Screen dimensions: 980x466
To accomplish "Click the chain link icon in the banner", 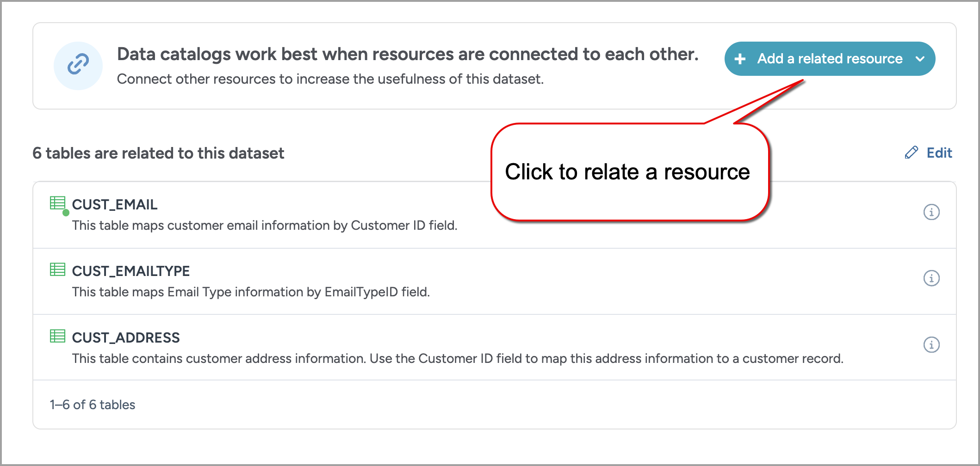I will coord(78,65).
